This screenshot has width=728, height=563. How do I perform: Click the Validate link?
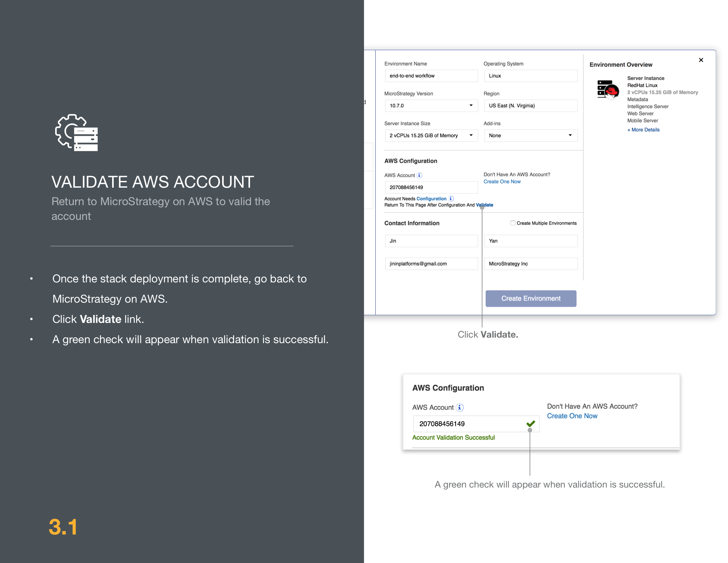pyautogui.click(x=484, y=205)
